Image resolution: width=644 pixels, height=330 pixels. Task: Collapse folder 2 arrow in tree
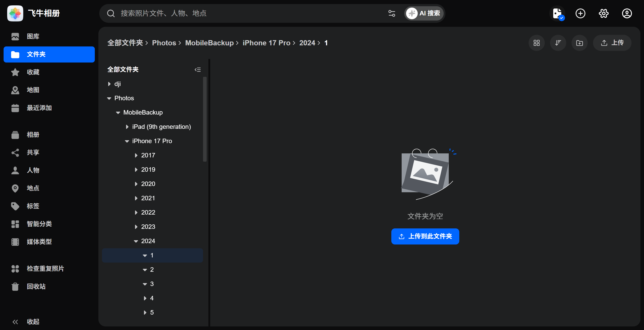pos(145,270)
